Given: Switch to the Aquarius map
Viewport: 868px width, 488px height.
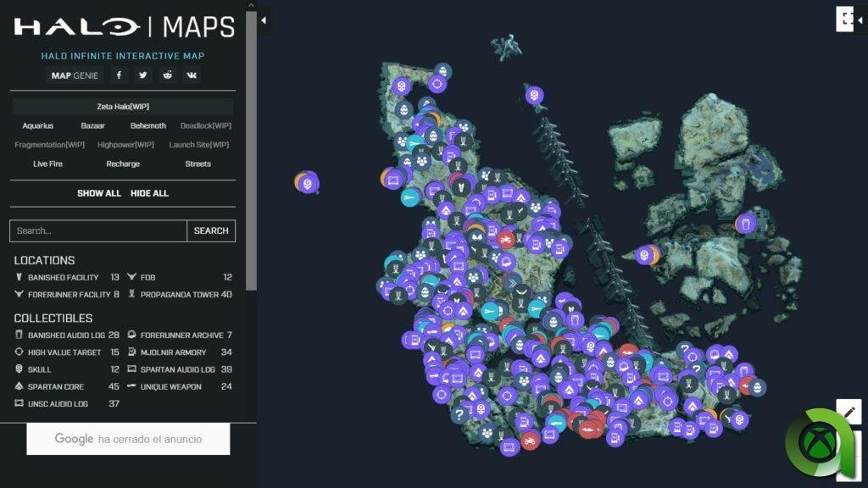Looking at the screenshot, I should [37, 125].
